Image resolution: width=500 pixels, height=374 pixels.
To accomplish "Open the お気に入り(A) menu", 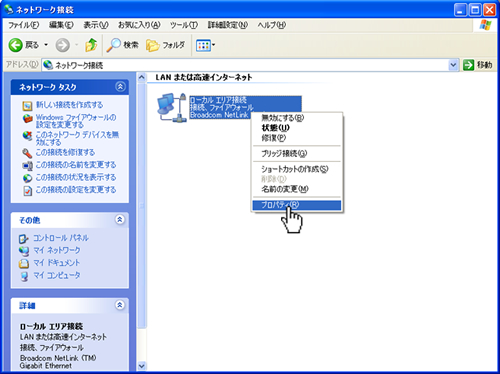I will click(139, 25).
